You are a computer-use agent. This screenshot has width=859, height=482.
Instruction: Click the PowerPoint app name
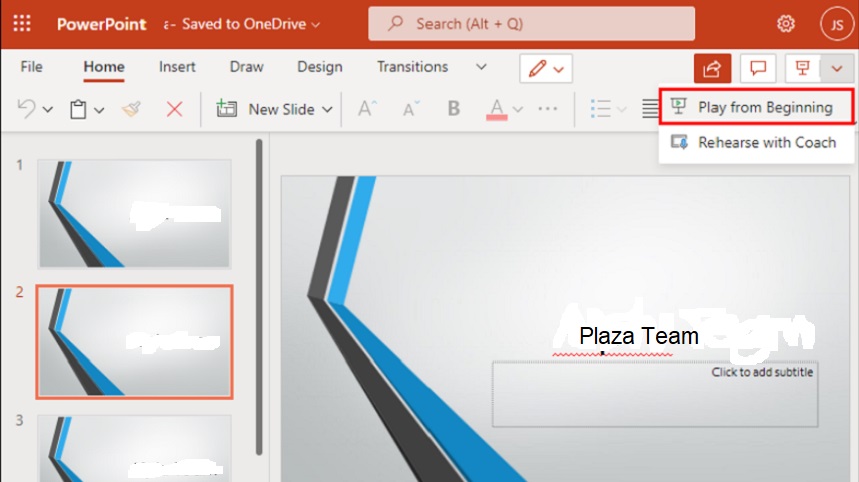point(101,24)
